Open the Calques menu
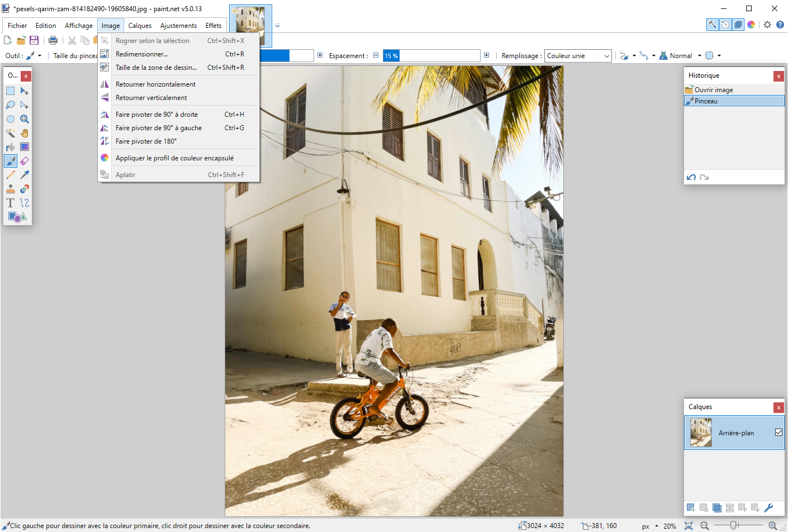 point(140,25)
